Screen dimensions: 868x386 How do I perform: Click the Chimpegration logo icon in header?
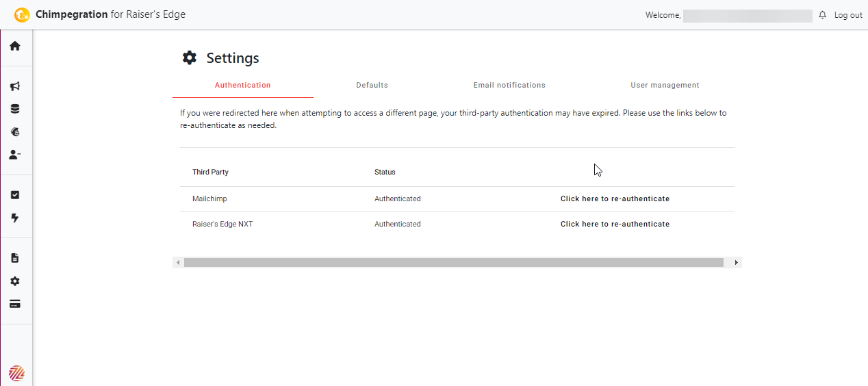pos(22,14)
